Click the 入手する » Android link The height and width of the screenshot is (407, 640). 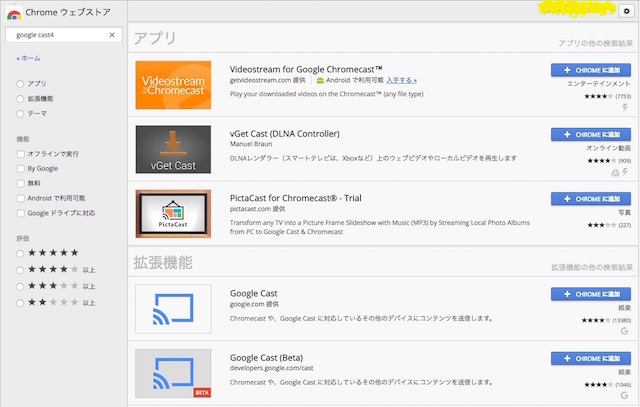click(x=402, y=80)
